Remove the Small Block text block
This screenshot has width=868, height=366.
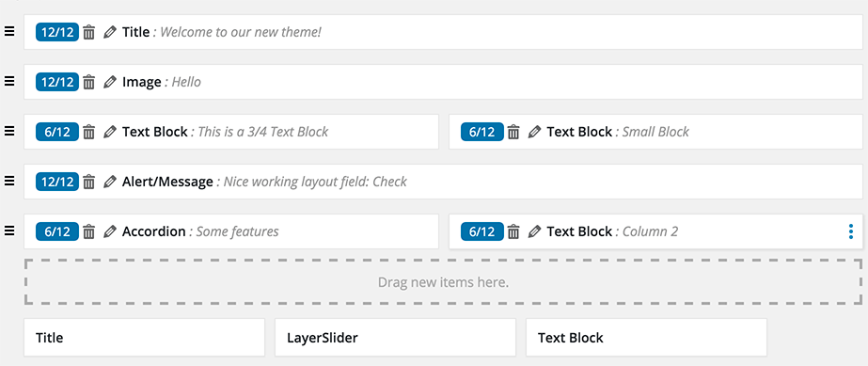[x=513, y=133]
